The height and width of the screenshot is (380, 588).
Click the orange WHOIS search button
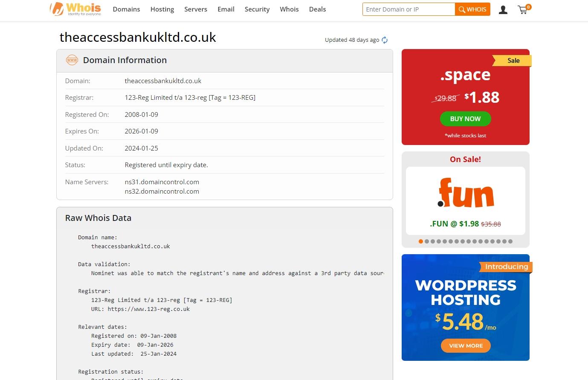[472, 9]
